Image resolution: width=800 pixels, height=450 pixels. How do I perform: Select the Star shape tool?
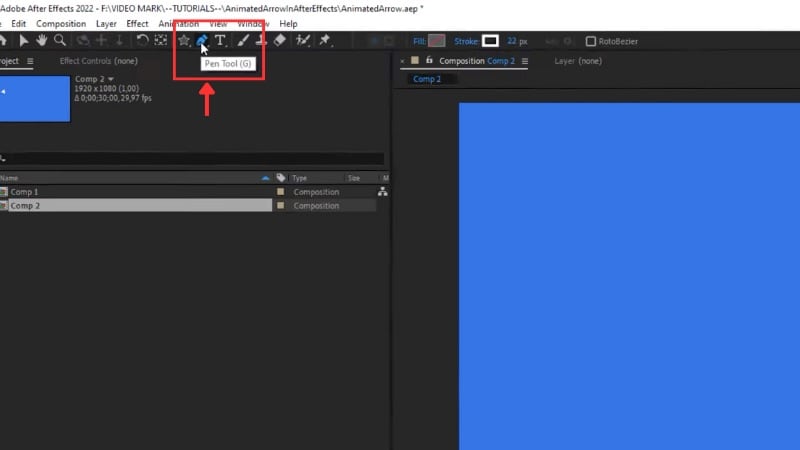(x=184, y=40)
